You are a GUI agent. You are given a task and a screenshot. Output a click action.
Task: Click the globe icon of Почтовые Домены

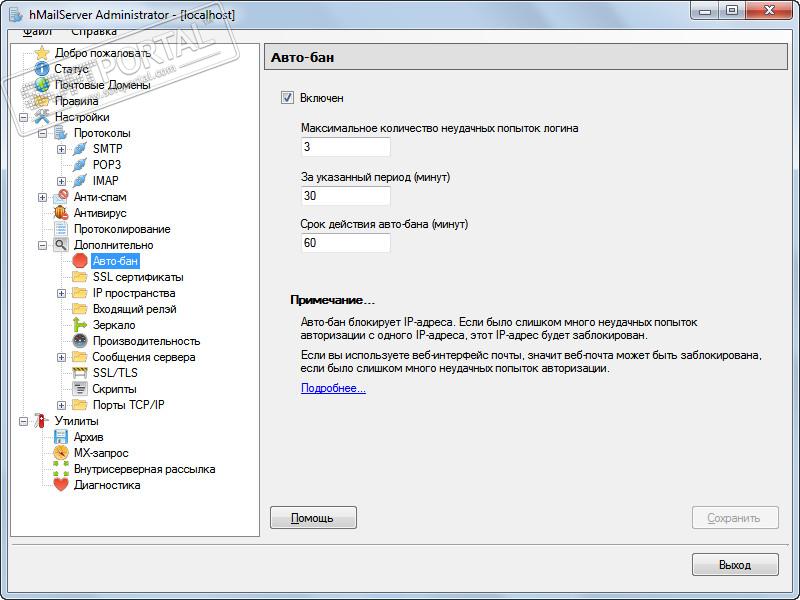[x=42, y=85]
